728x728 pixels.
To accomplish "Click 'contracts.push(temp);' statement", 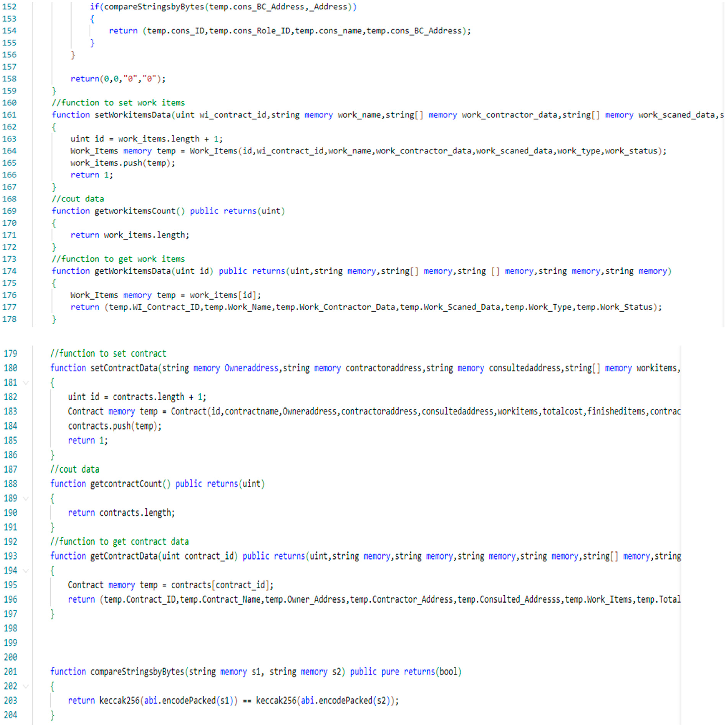I will tap(114, 426).
